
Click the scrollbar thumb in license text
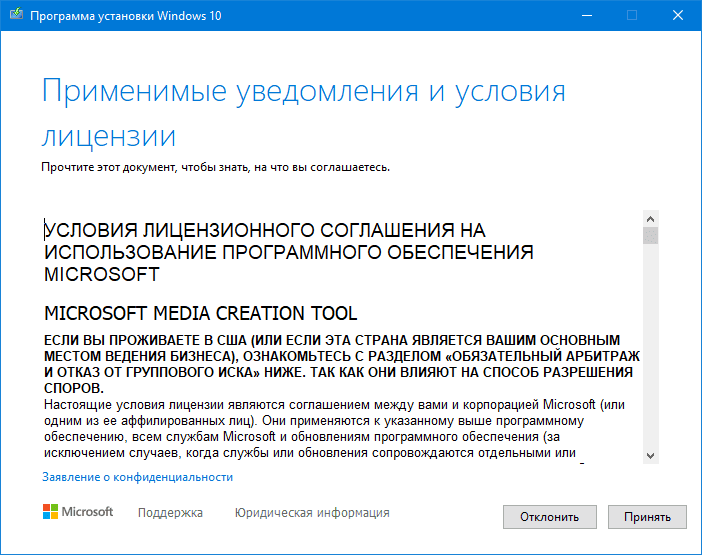[650, 236]
